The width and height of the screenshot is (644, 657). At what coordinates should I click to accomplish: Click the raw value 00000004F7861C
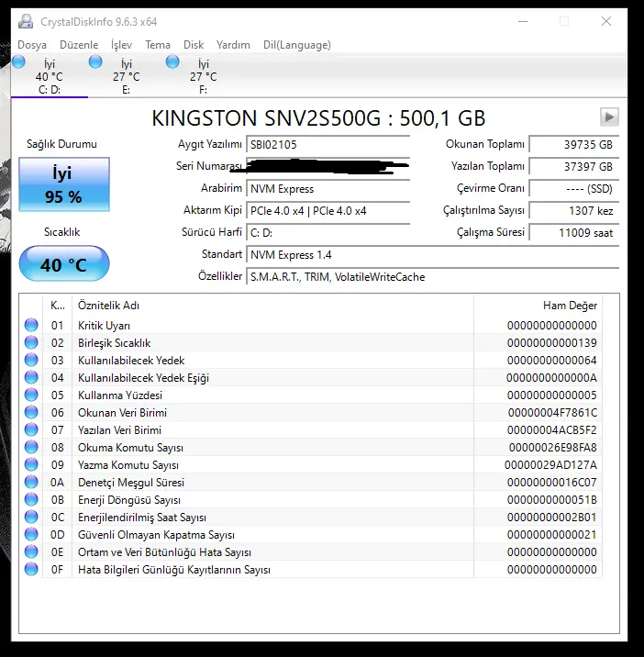pos(552,412)
